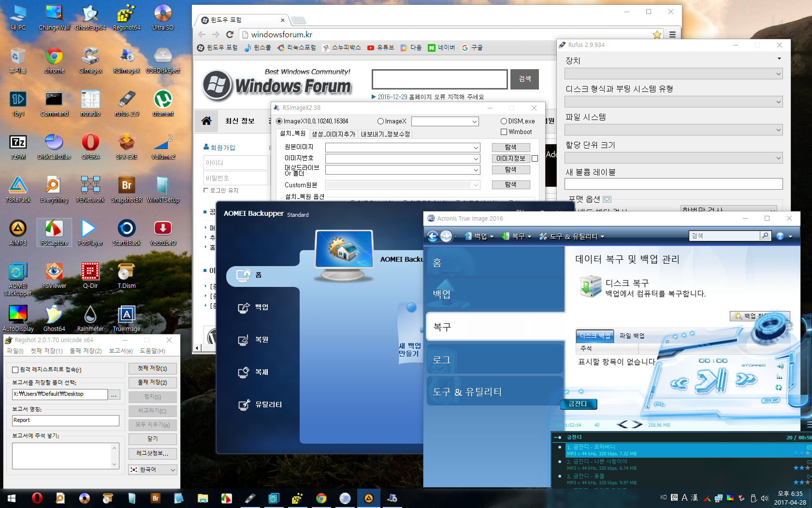Expand Rufus 포맷 옵션 toggle arrow
This screenshot has width=812, height=508.
point(607,199)
